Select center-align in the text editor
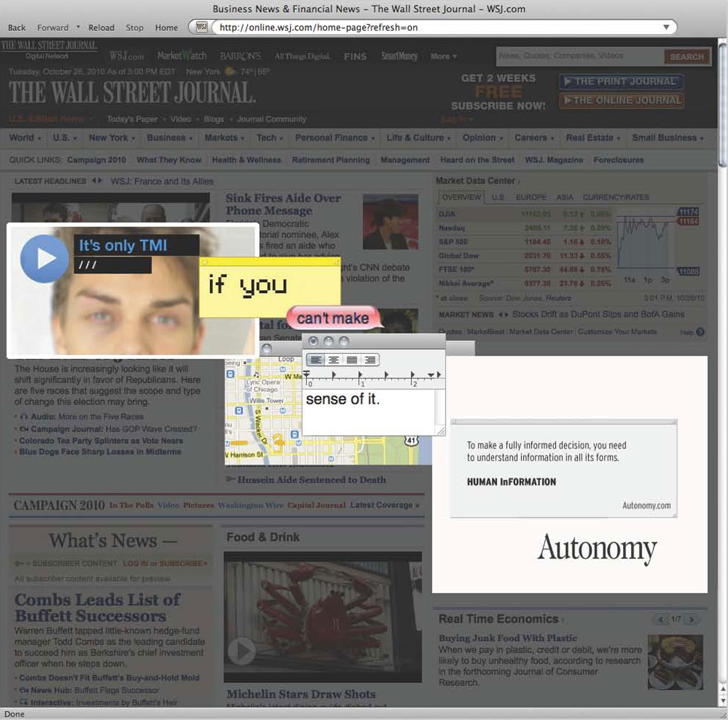 click(x=334, y=360)
